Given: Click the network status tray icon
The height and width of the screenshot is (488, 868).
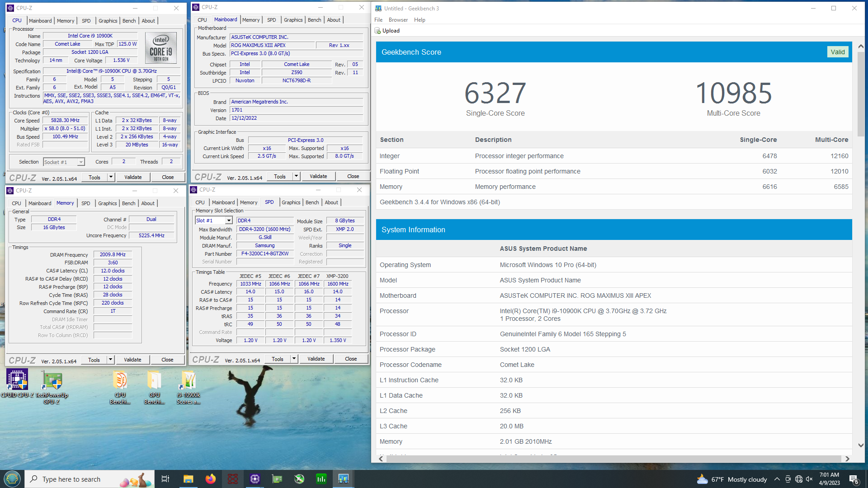Looking at the screenshot, I should point(799,479).
